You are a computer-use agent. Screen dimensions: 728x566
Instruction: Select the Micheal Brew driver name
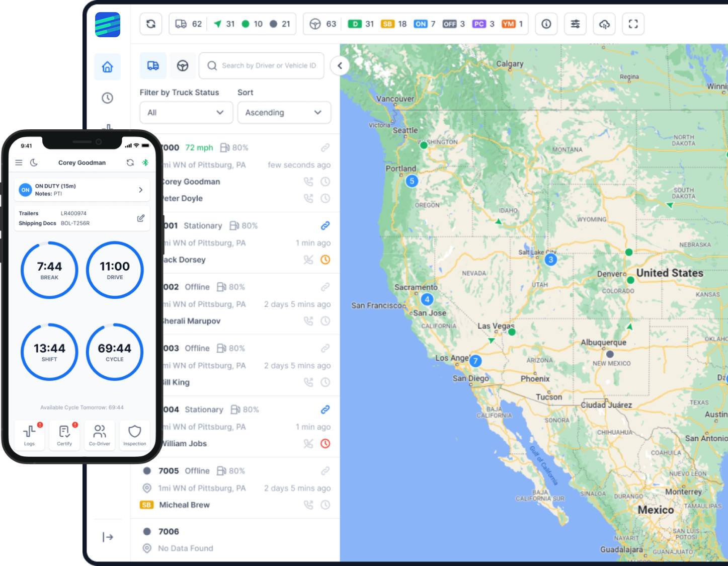tap(184, 505)
